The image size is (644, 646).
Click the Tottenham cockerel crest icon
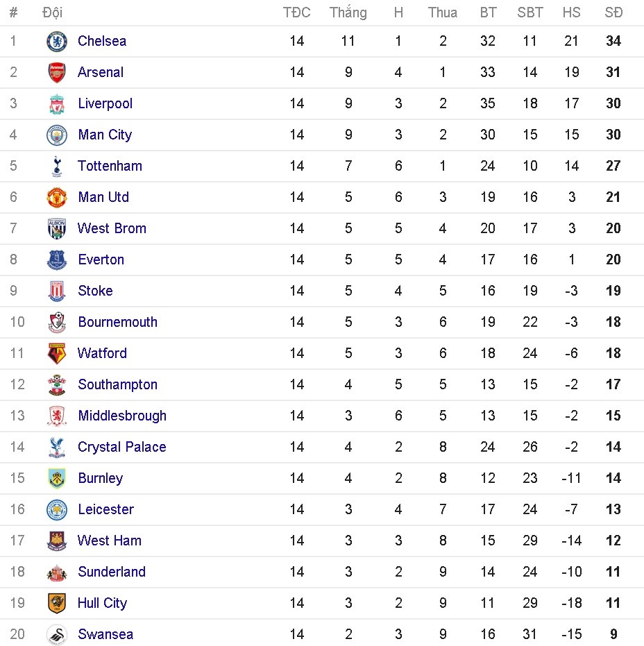point(57,167)
